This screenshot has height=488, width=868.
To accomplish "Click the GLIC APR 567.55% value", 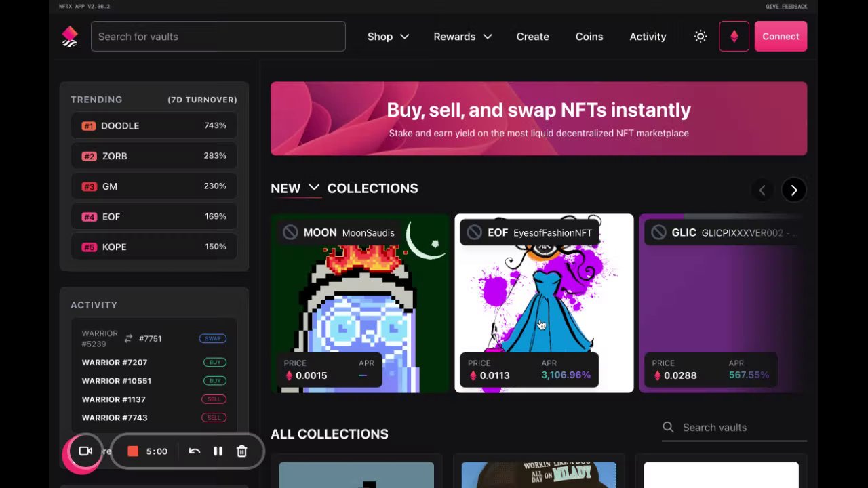I will coord(749,375).
